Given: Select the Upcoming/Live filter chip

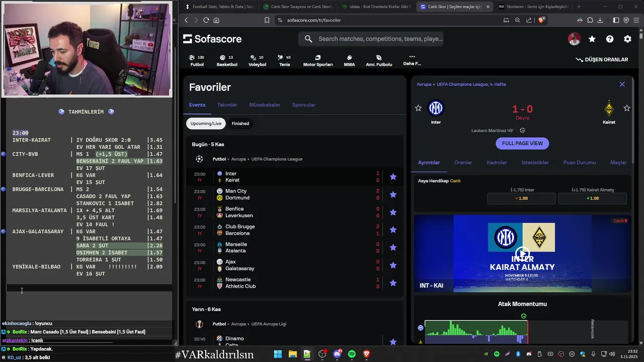Looking at the screenshot, I should point(206,123).
